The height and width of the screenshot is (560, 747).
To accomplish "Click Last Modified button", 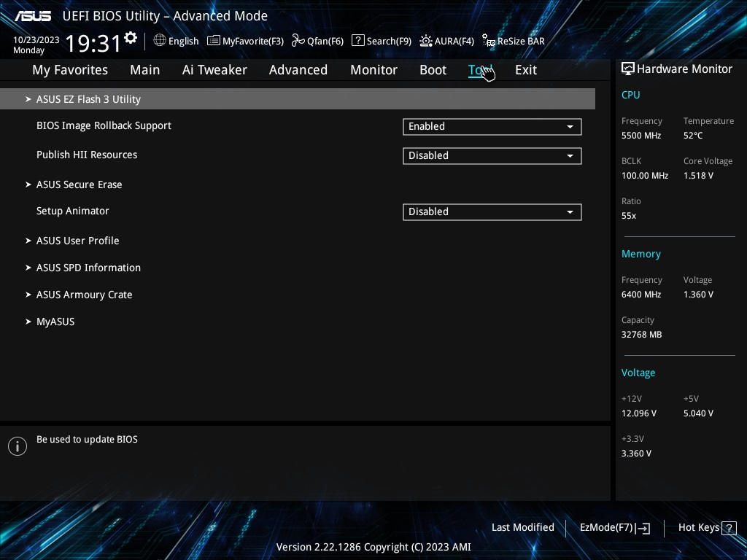I will point(522,528).
